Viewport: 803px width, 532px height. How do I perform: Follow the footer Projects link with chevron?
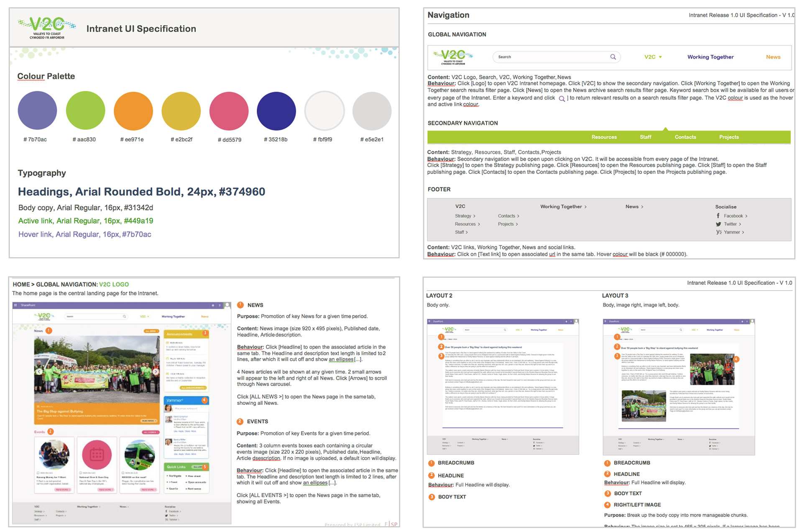[508, 224]
